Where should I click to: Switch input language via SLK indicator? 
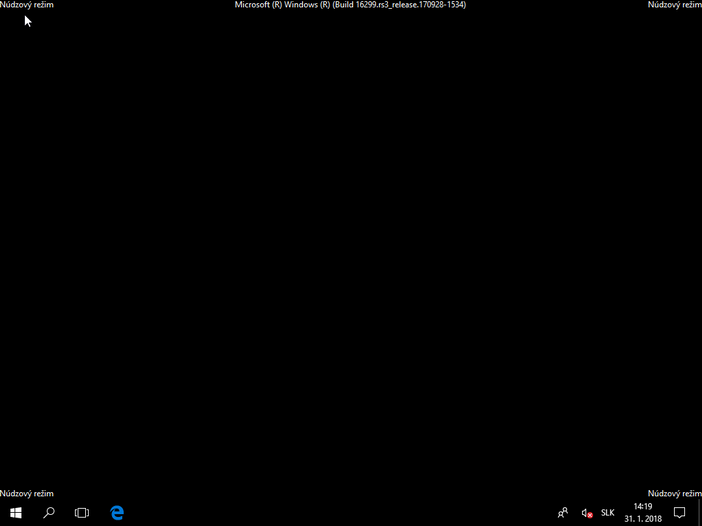coord(607,513)
